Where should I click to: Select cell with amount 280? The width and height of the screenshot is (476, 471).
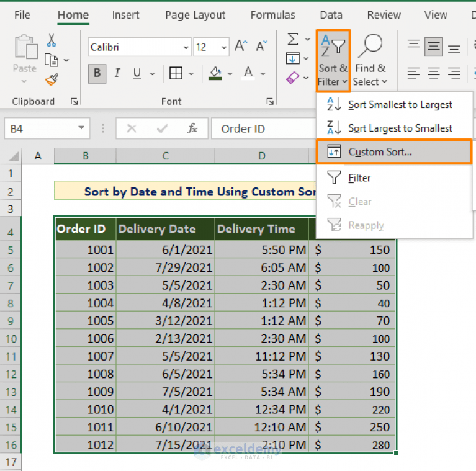[352, 445]
